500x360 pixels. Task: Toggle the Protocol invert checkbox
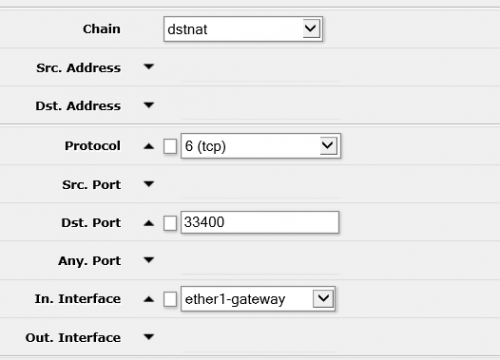click(170, 146)
